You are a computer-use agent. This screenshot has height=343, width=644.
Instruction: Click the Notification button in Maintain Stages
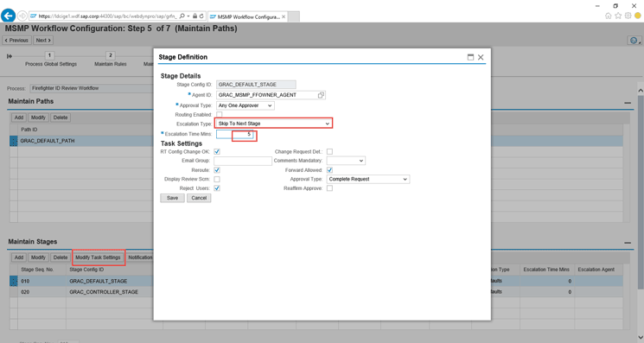pyautogui.click(x=140, y=257)
